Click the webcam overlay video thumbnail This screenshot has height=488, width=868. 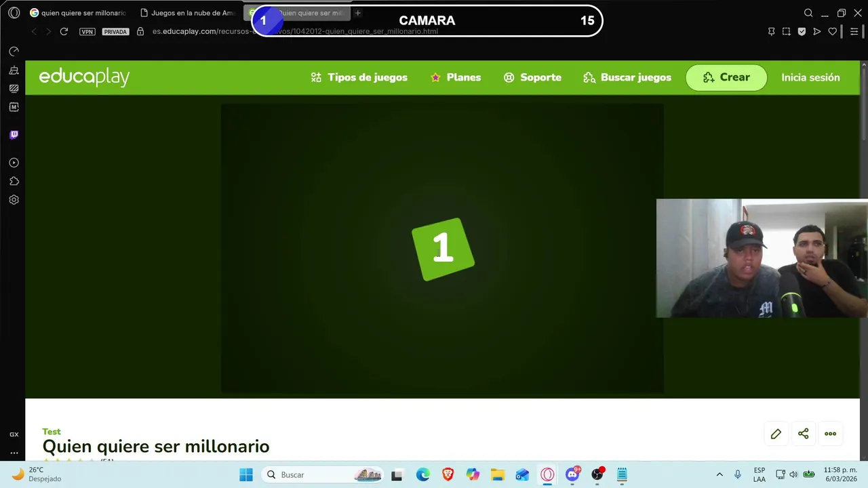pyautogui.click(x=762, y=258)
